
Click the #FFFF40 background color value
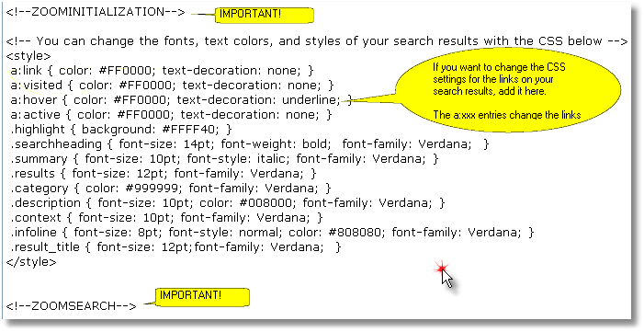coord(188,129)
